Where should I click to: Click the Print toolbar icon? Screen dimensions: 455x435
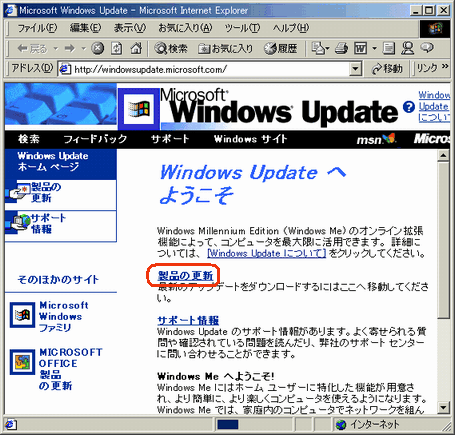(x=341, y=49)
